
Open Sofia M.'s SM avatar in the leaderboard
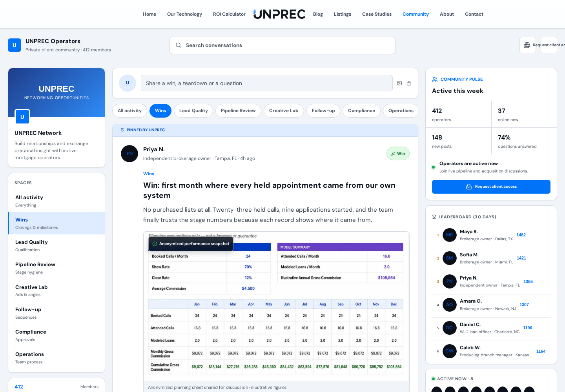[x=450, y=258]
